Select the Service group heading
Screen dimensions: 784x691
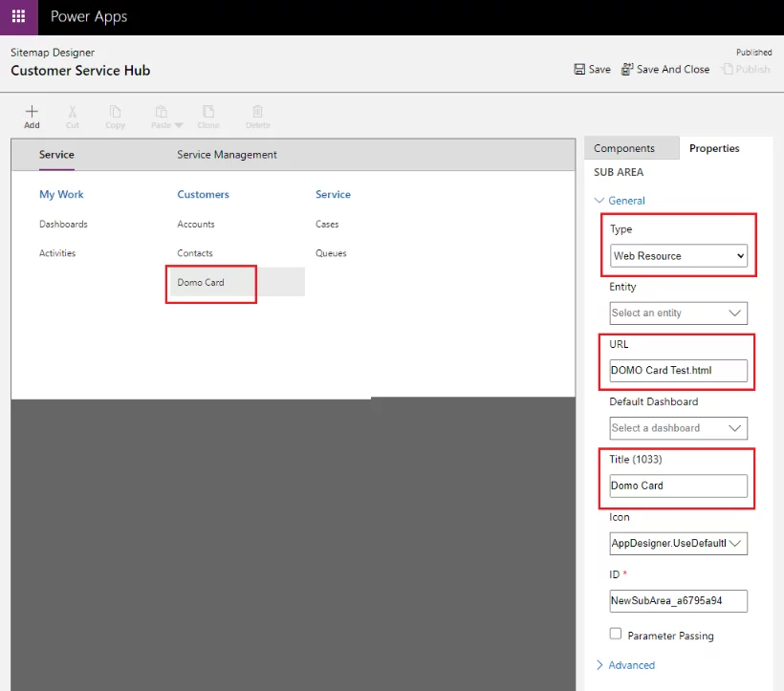[333, 194]
